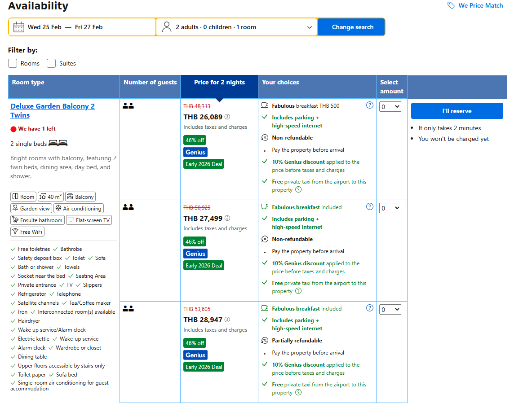This screenshot has height=403, width=532.
Task: Click the 40 m² room size badge
Action: (x=50, y=196)
